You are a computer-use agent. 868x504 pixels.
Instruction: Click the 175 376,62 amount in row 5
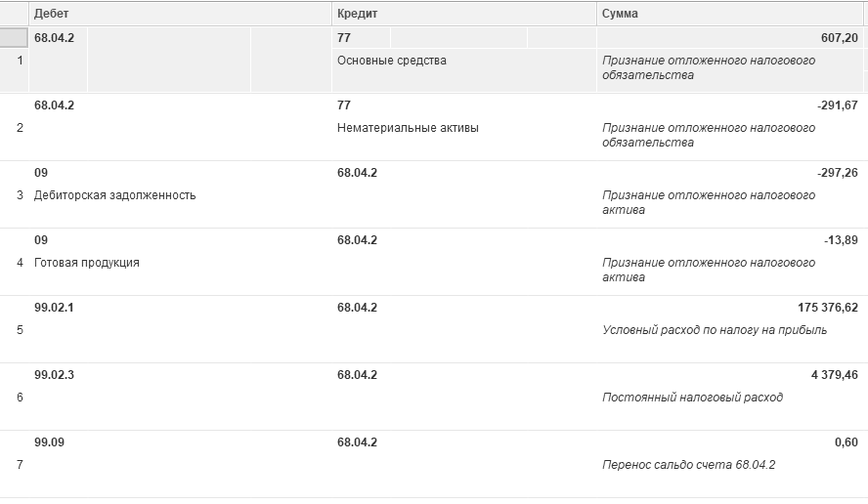click(828, 308)
